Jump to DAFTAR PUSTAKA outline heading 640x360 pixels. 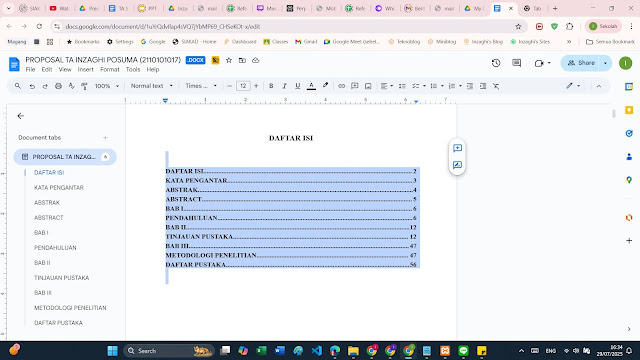pos(58,323)
